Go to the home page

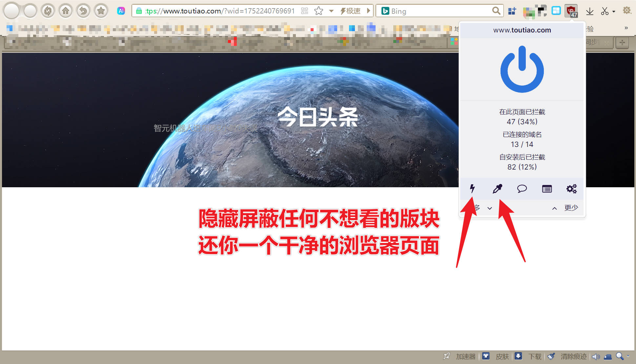click(x=66, y=11)
